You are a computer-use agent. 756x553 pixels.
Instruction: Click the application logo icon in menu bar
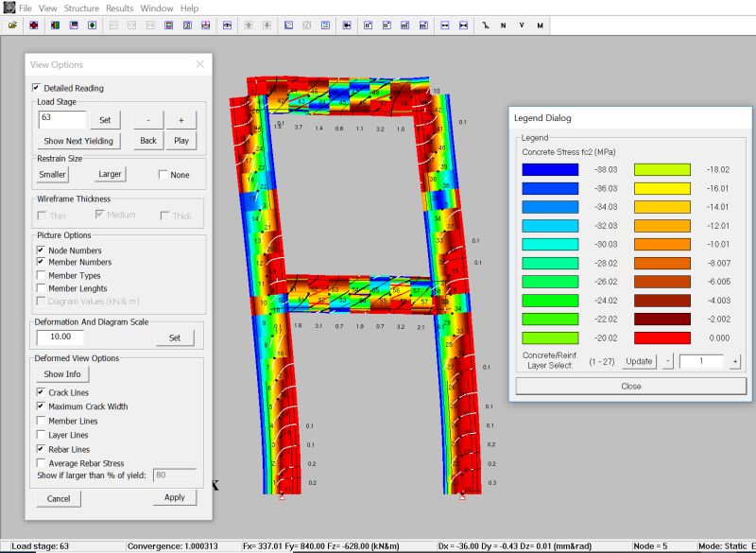pos(9,8)
